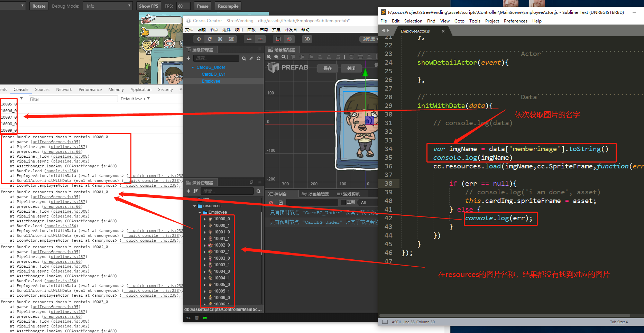Open the 文件 menu in Cocos Creator
This screenshot has width=644, height=333.
click(x=189, y=30)
